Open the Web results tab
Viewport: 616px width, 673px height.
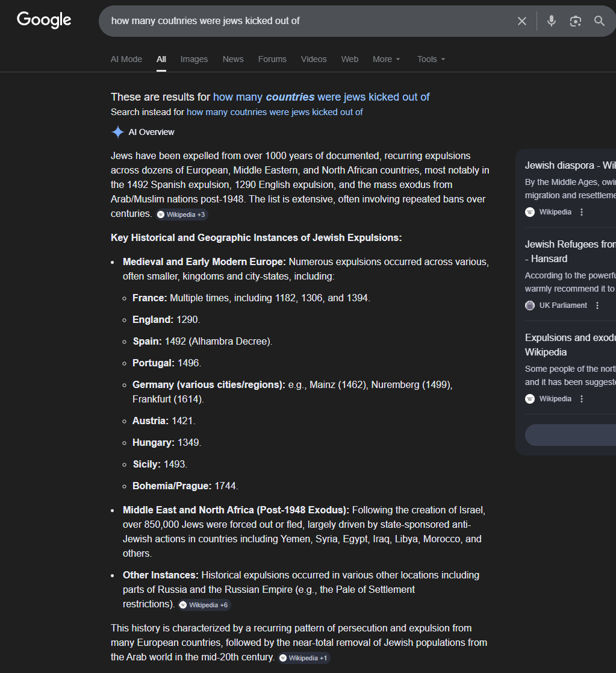350,59
